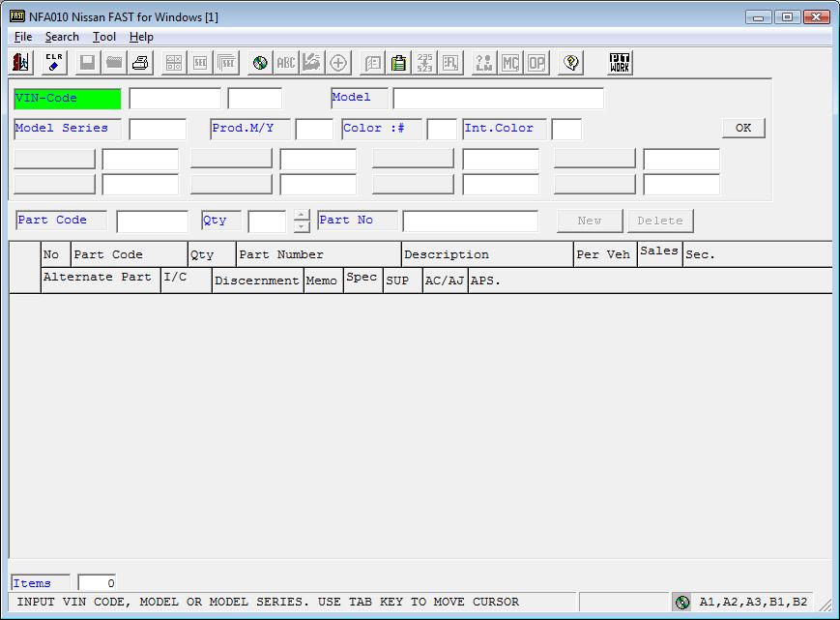840x620 pixels.
Task: Click the car illustration toolbar icon
Action: click(312, 63)
